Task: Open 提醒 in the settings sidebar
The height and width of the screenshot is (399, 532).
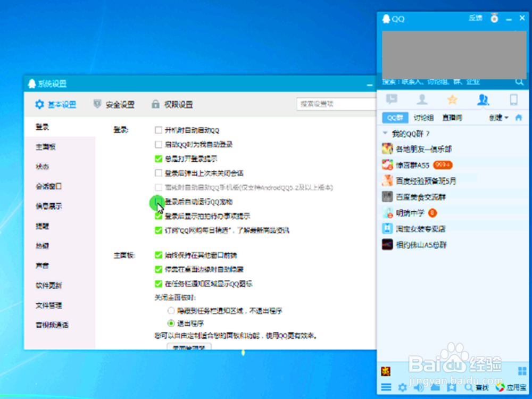Action: [x=43, y=226]
